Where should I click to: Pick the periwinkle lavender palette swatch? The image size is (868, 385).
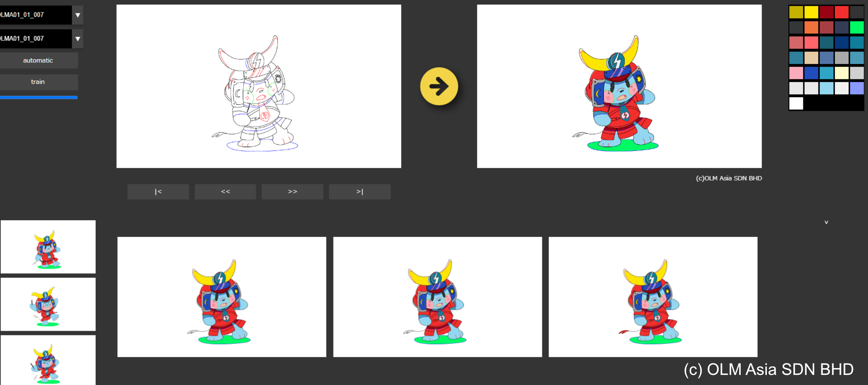(857, 88)
